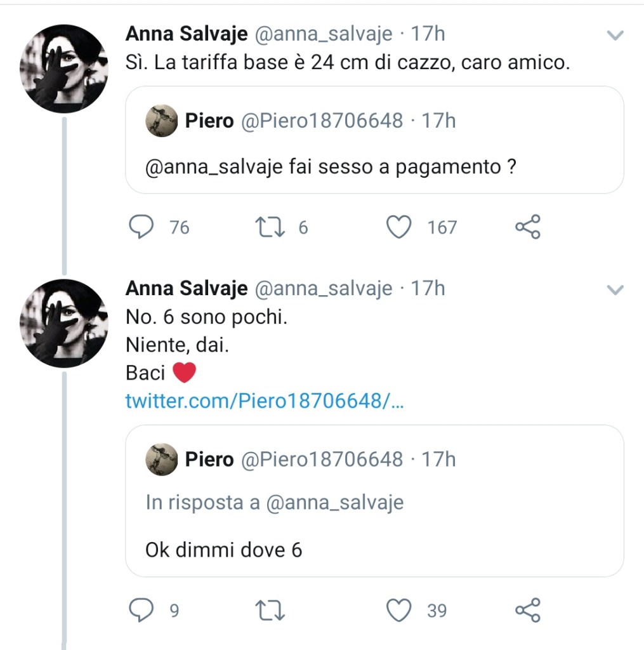Like the first tweet with 167 likes
This screenshot has height=650, width=644.
(x=399, y=227)
